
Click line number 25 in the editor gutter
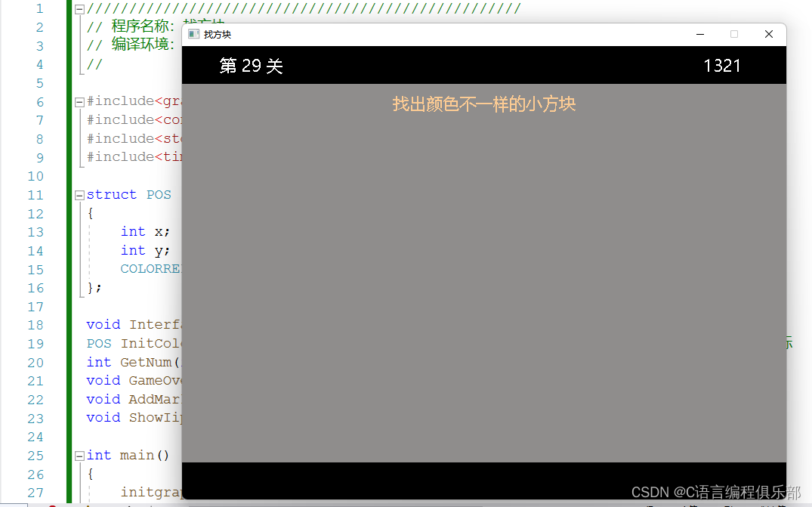pos(36,456)
